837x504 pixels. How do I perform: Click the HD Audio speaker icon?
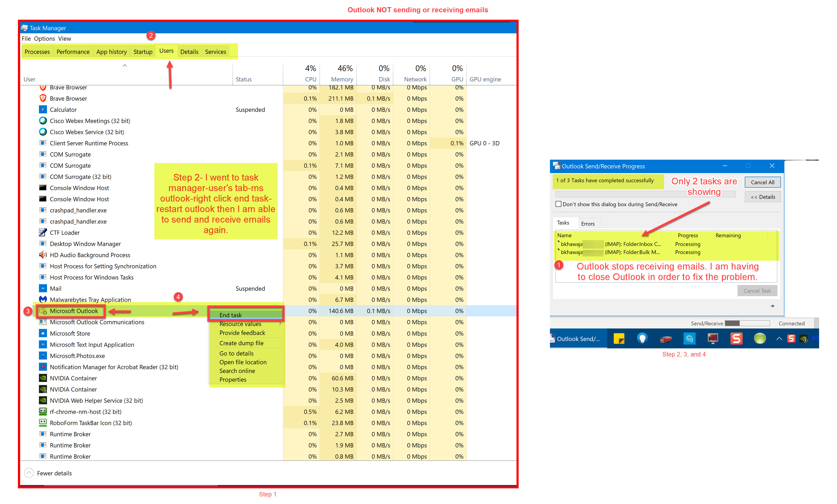point(43,255)
